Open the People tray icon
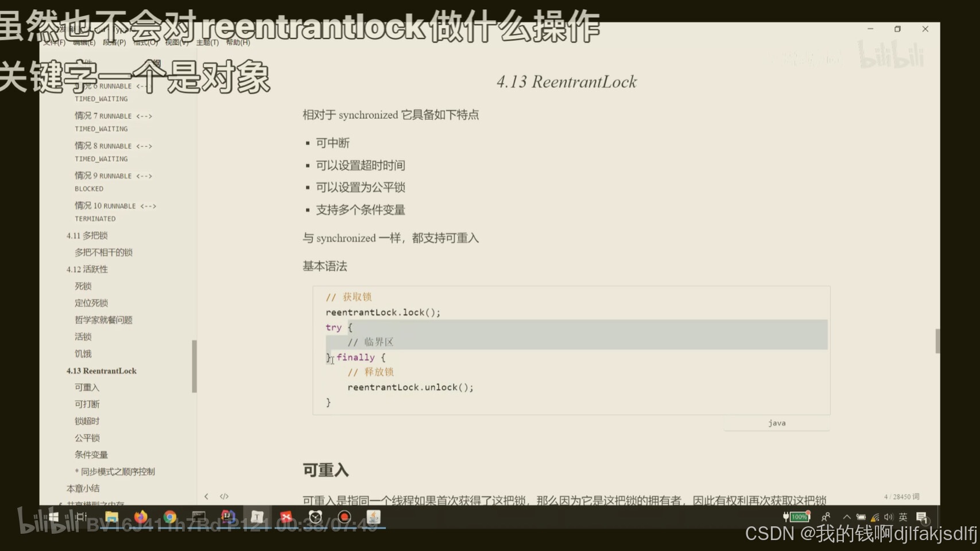Image resolution: width=980 pixels, height=551 pixels. coord(826,517)
